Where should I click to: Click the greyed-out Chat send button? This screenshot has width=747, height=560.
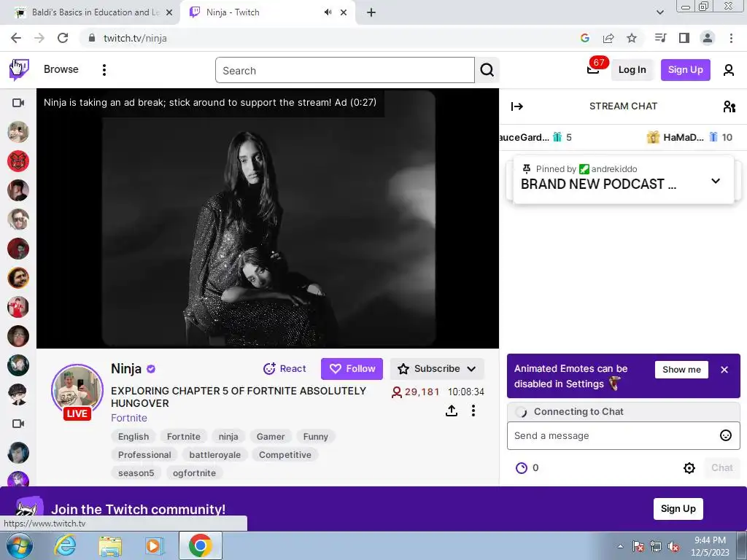click(721, 467)
